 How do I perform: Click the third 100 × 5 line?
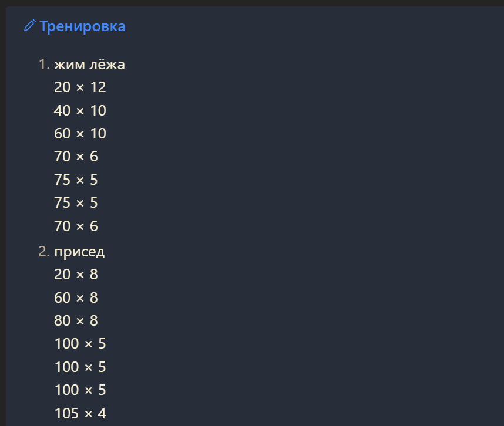(x=80, y=390)
